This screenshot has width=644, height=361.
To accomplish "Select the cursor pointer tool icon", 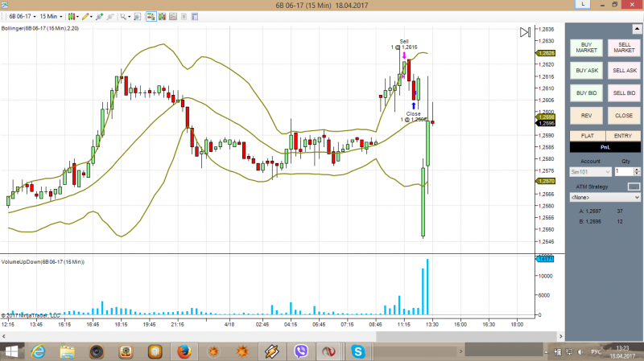I will coord(123,16).
